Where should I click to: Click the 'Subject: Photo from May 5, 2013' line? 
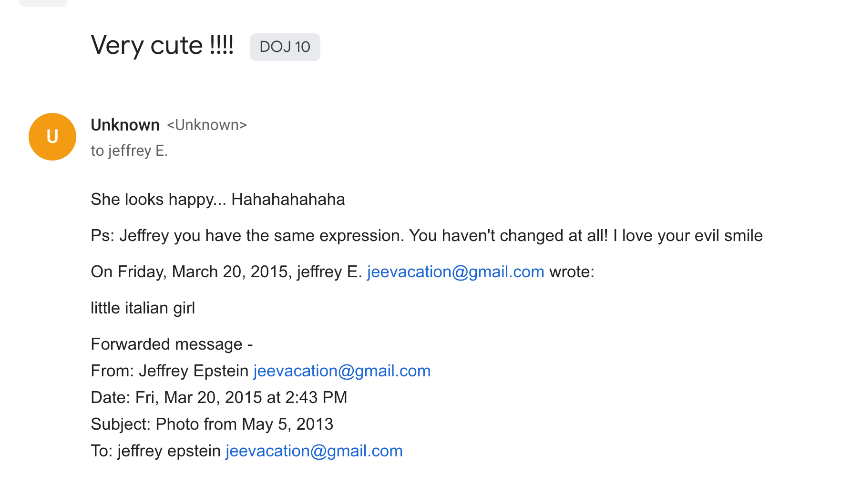[x=212, y=424]
